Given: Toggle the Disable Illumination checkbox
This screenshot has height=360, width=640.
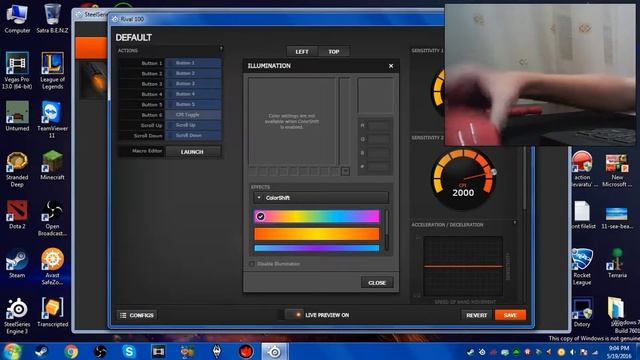Looking at the screenshot, I should [x=252, y=264].
